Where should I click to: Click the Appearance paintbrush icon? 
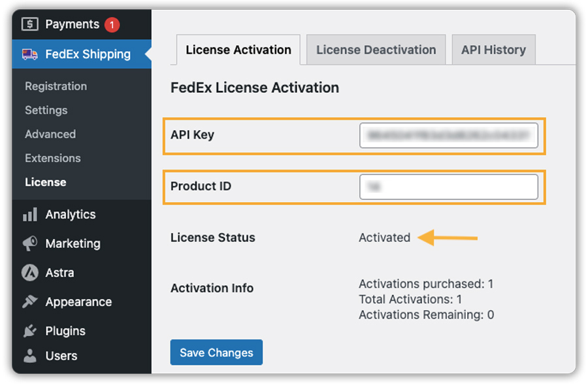tap(30, 302)
